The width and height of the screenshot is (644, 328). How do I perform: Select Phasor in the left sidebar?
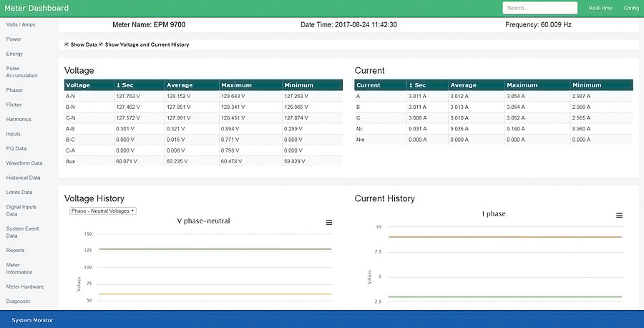click(14, 90)
